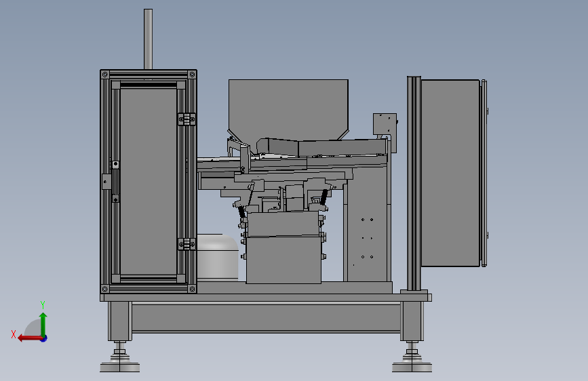Screen dimensions: 588x381
Task: Select the upper hinge on the cabinet door
Action: click(187, 119)
